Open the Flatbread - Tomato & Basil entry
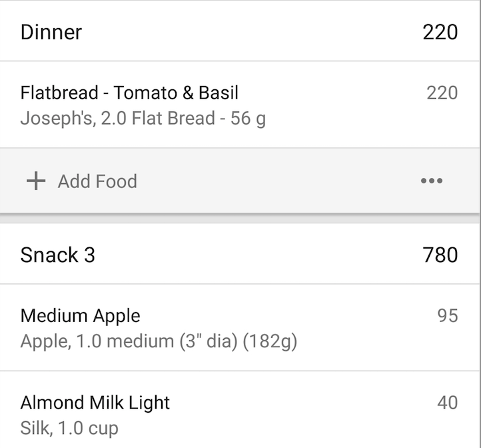Screen dimensions: 481x448 click(x=129, y=93)
